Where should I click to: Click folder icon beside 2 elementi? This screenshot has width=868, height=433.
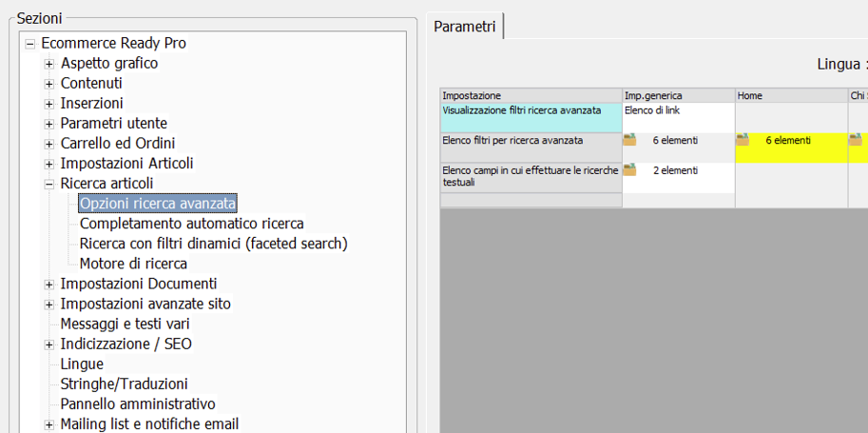(629, 170)
